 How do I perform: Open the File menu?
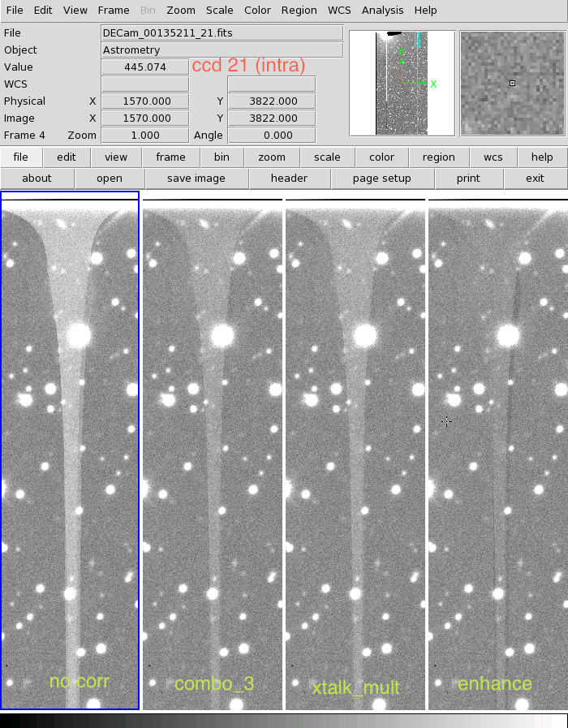click(15, 11)
